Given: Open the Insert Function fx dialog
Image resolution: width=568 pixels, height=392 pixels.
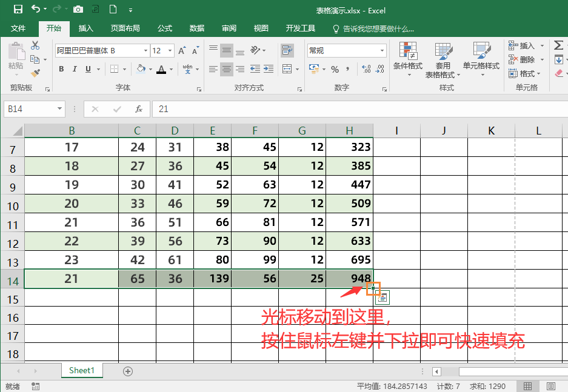Looking at the screenshot, I should pyautogui.click(x=139, y=109).
